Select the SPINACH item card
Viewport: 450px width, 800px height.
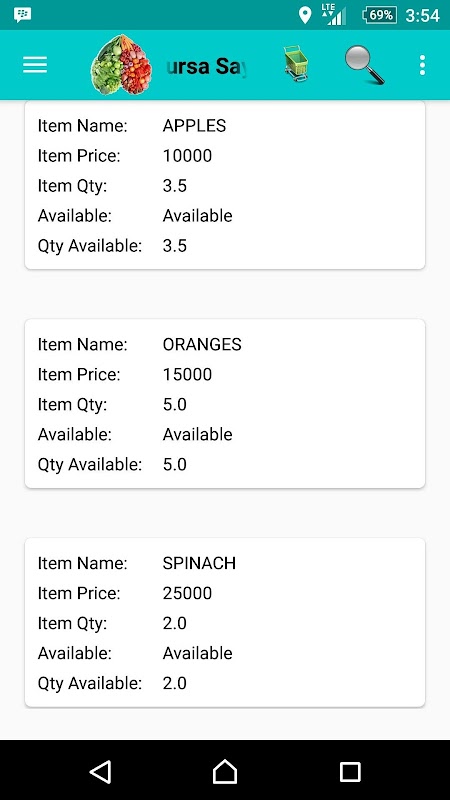click(225, 622)
